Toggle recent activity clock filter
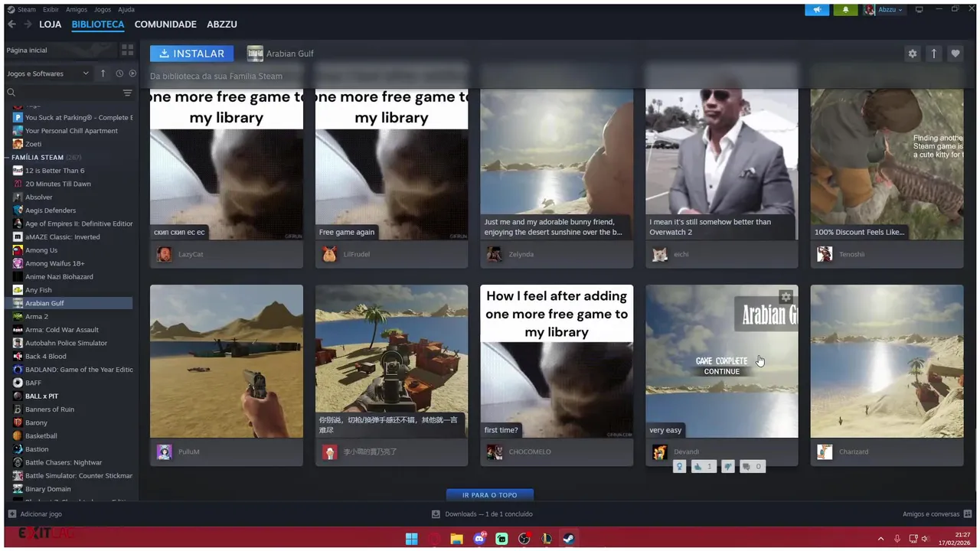980x551 pixels. click(x=119, y=73)
